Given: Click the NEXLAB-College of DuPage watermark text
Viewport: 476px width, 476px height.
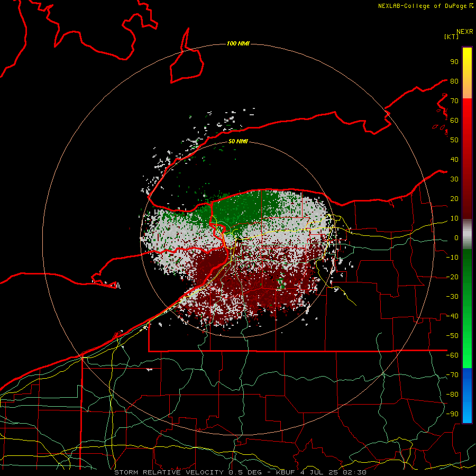Looking at the screenshot, I should pos(426,6).
